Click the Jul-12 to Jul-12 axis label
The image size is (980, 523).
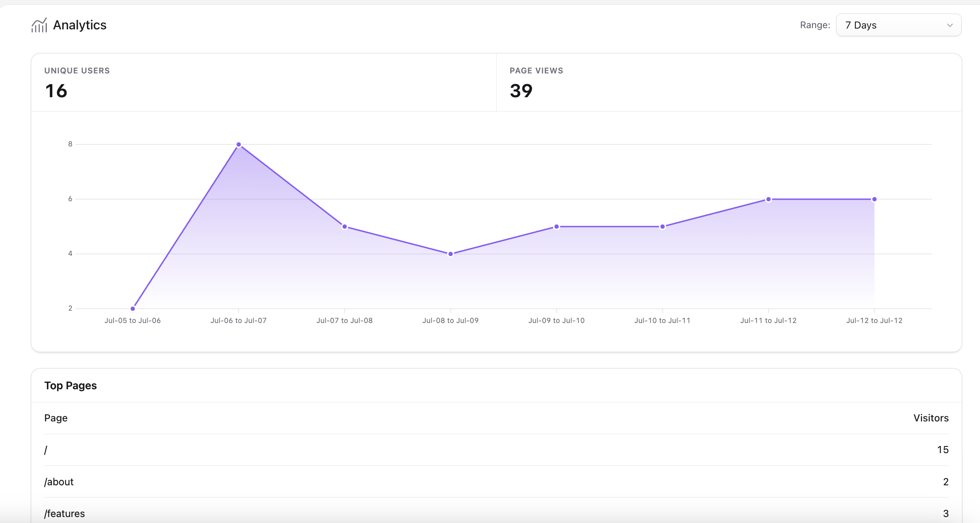click(874, 321)
